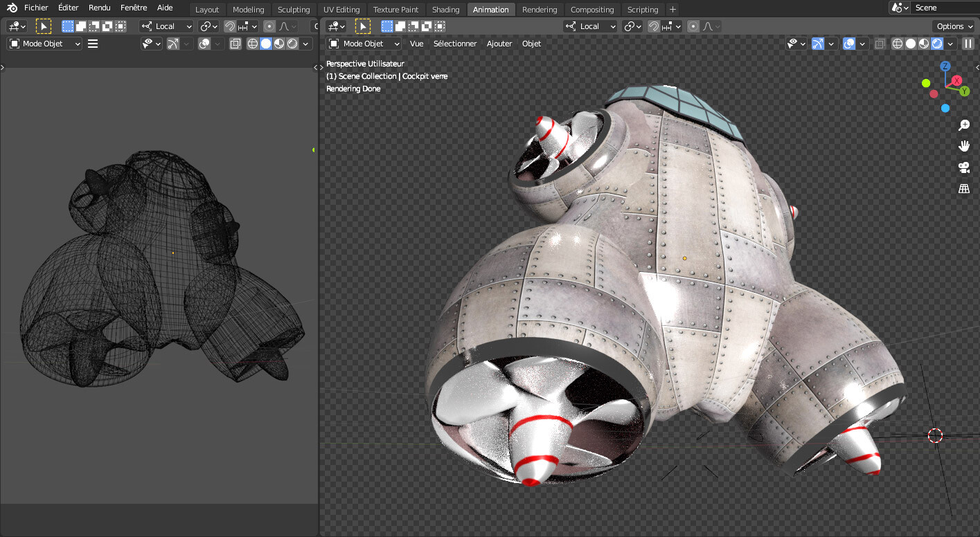Switch to the Shading workspace tab

(x=445, y=10)
